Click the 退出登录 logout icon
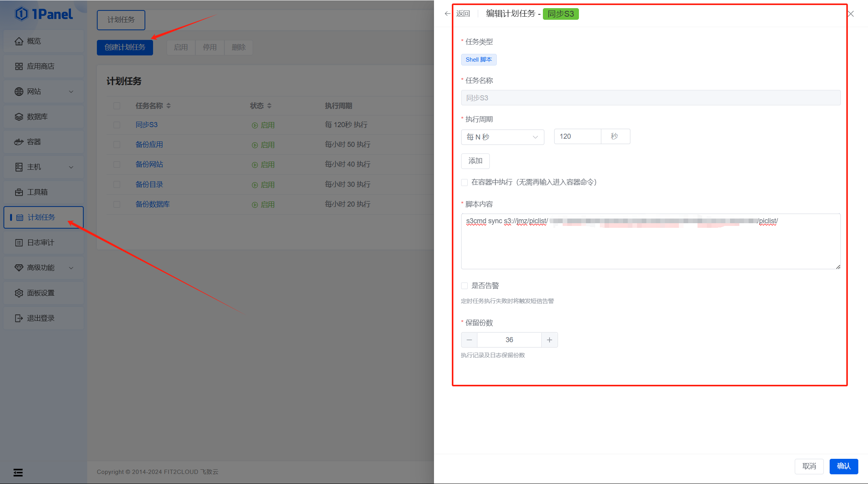This screenshot has height=484, width=868. (x=19, y=318)
